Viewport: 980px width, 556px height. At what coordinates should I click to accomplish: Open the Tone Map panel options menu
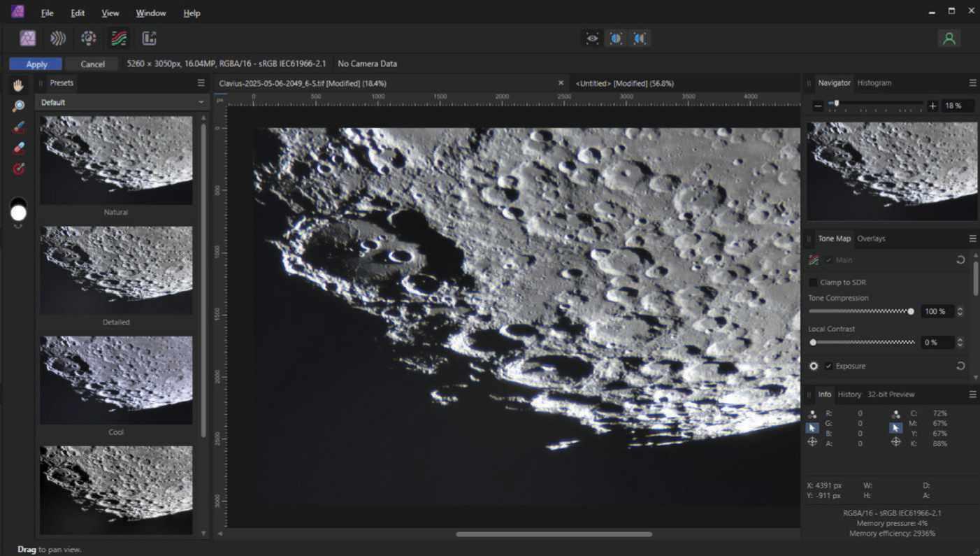(972, 238)
